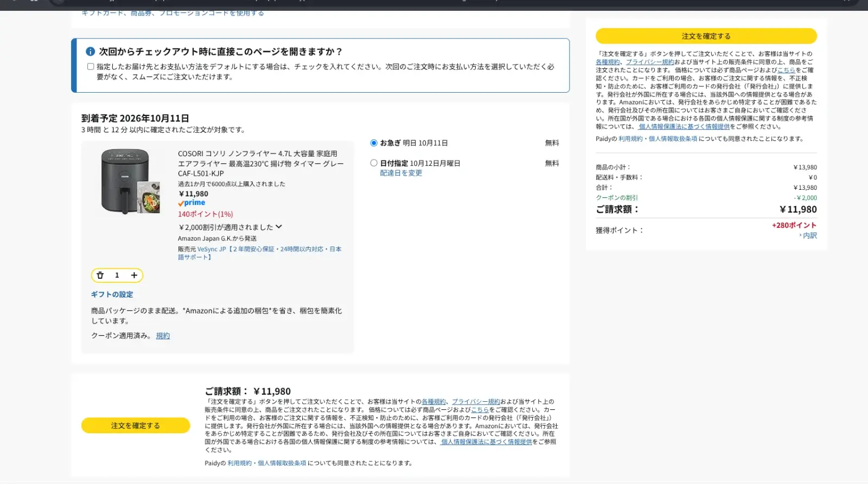The height and width of the screenshot is (488, 868).
Task: Click the COSORI product title text
Action: coord(261,164)
